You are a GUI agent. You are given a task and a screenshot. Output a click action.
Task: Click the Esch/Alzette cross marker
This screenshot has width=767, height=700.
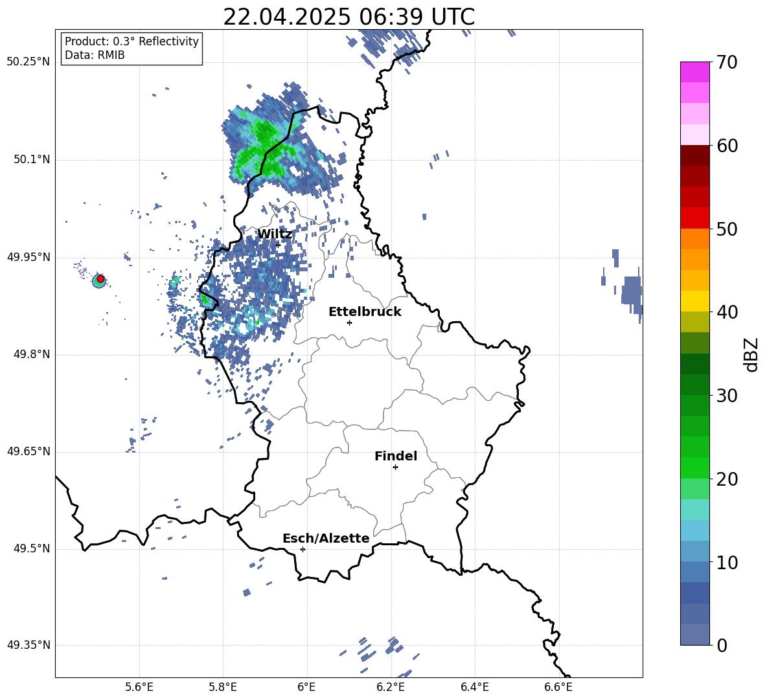303,549
